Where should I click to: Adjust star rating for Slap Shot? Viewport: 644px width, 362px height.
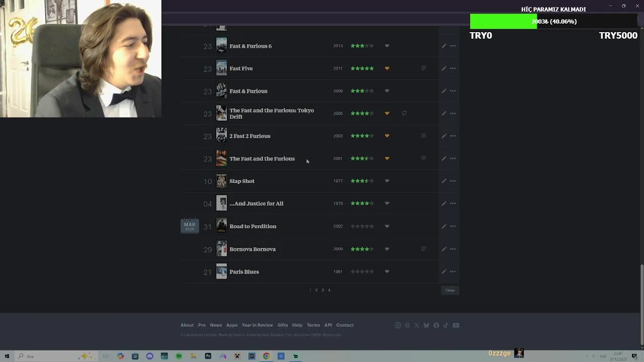point(362,181)
